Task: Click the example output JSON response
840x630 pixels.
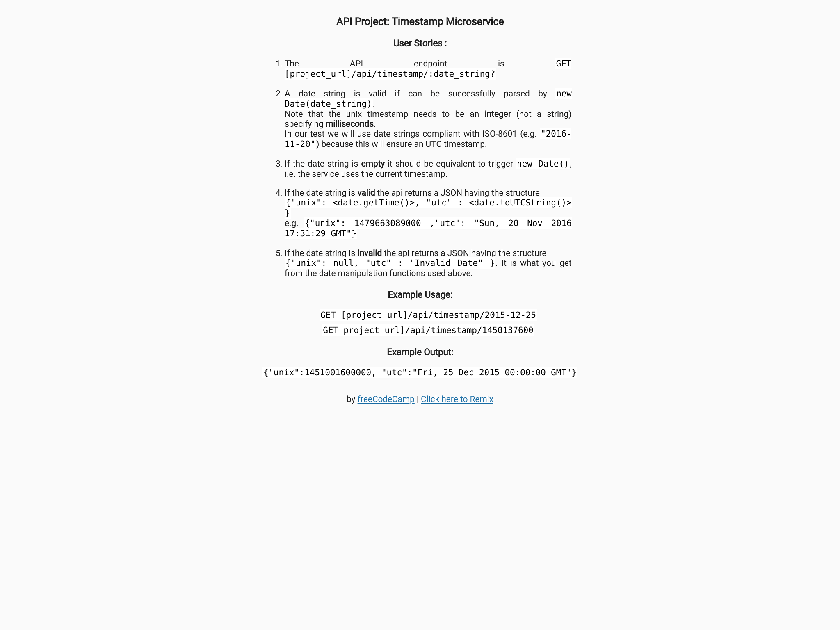Action: (420, 372)
